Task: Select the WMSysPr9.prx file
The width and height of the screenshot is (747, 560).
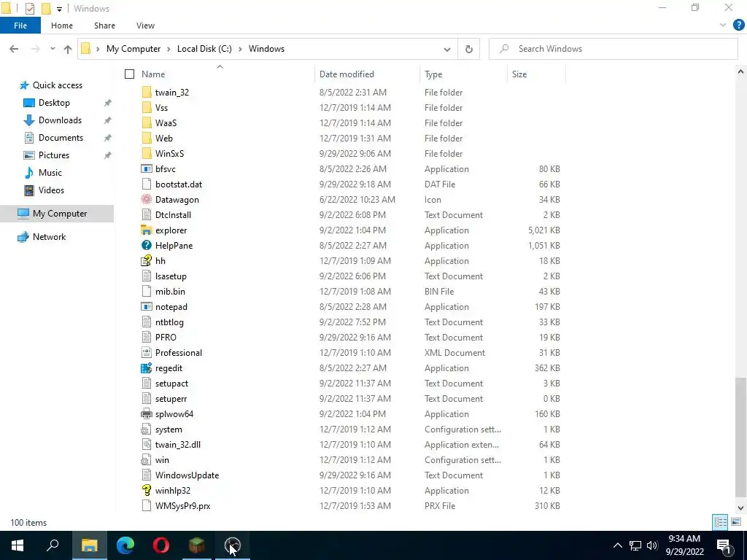Action: pyautogui.click(x=183, y=506)
